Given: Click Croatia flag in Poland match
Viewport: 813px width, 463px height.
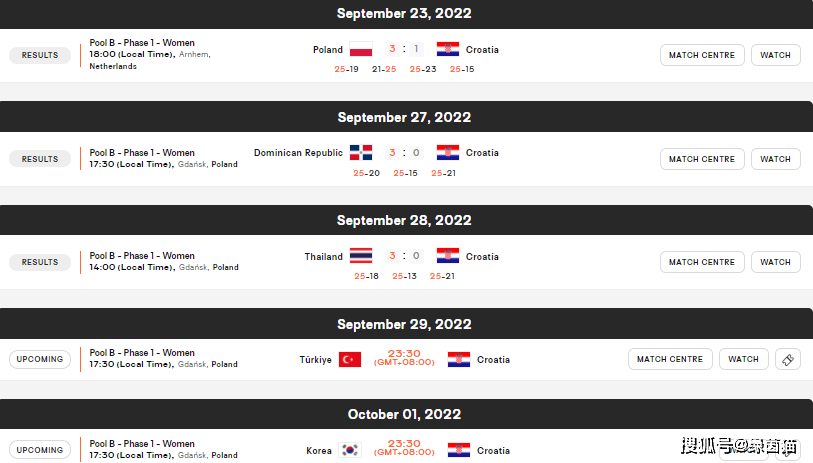Looking at the screenshot, I should coord(448,49).
